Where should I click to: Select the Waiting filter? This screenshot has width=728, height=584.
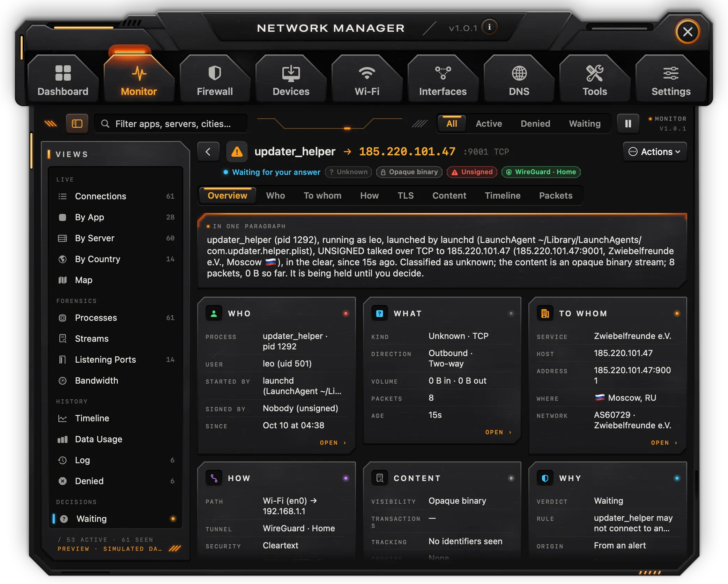(585, 124)
